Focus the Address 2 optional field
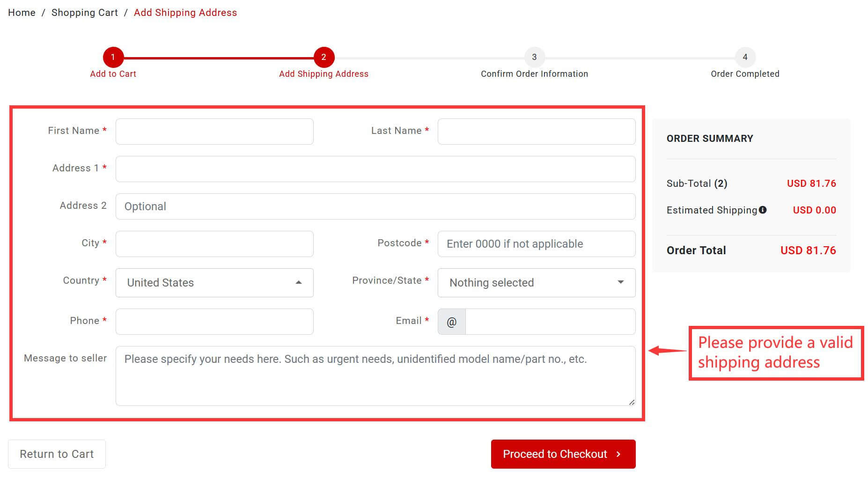The width and height of the screenshot is (868, 478). (375, 206)
